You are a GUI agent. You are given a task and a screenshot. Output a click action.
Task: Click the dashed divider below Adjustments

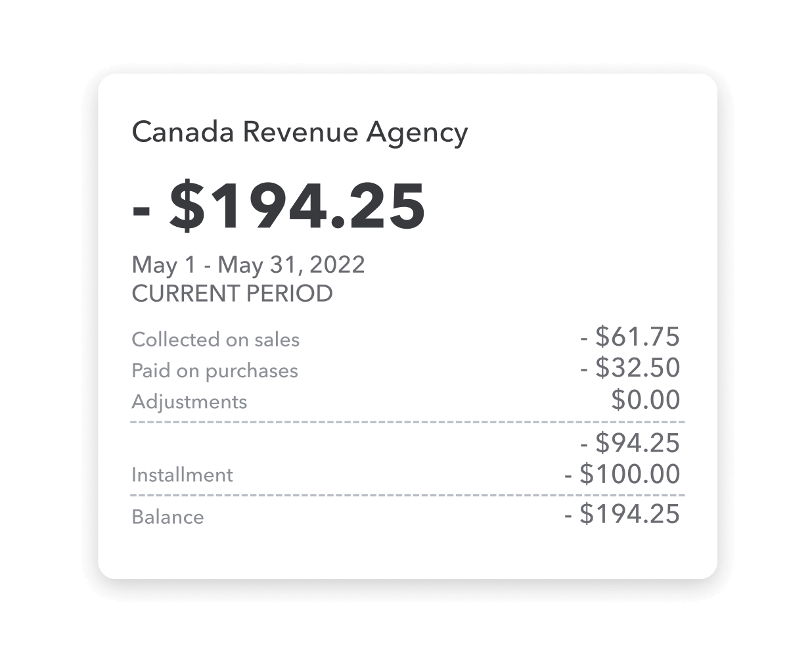tap(407, 422)
